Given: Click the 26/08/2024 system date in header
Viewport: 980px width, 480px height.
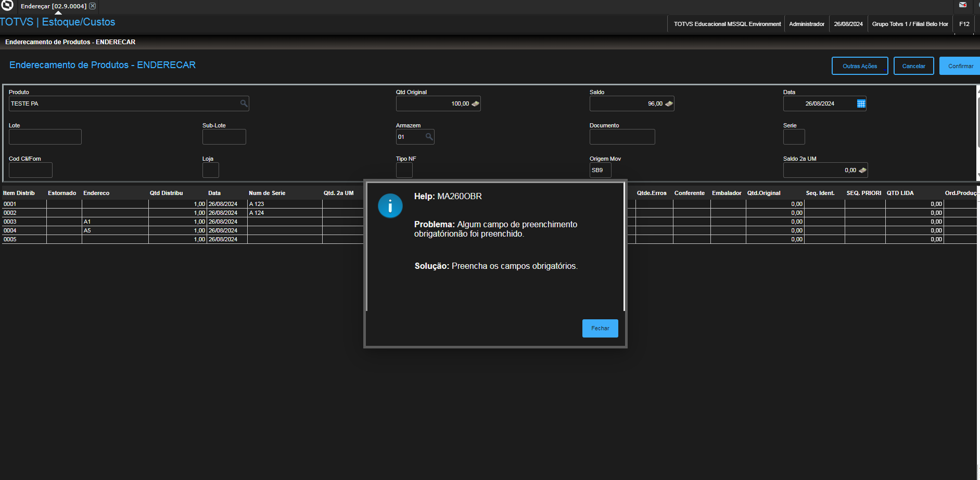Looking at the screenshot, I should point(848,24).
